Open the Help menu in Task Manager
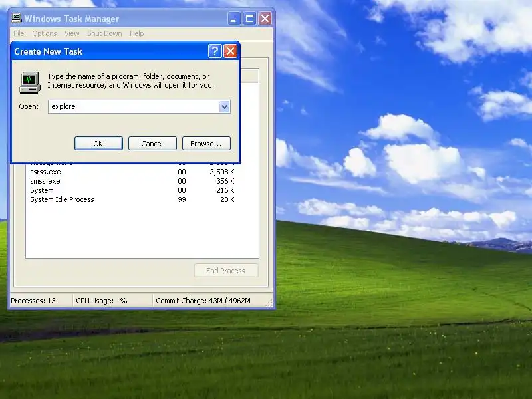 pos(137,33)
